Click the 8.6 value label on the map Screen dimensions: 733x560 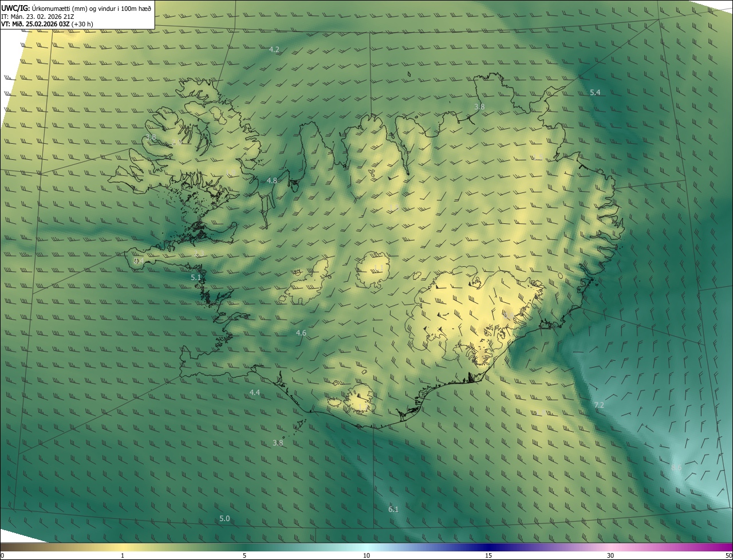pyautogui.click(x=676, y=468)
